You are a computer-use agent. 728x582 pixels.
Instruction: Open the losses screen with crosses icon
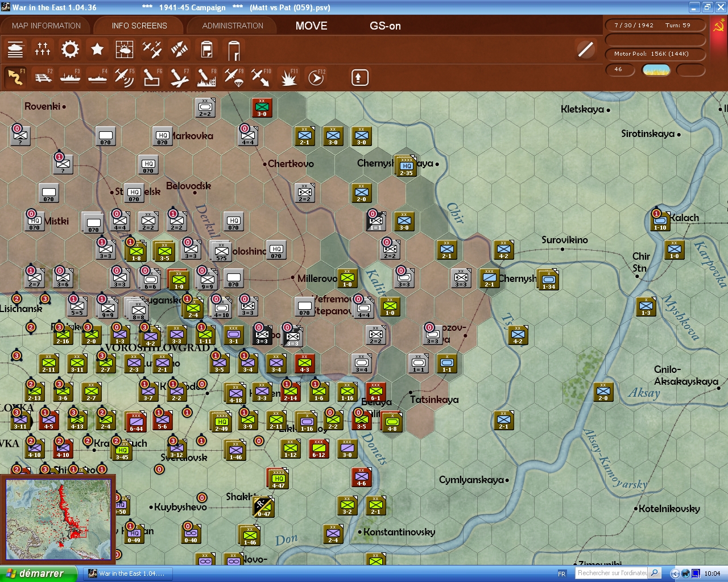coord(43,50)
